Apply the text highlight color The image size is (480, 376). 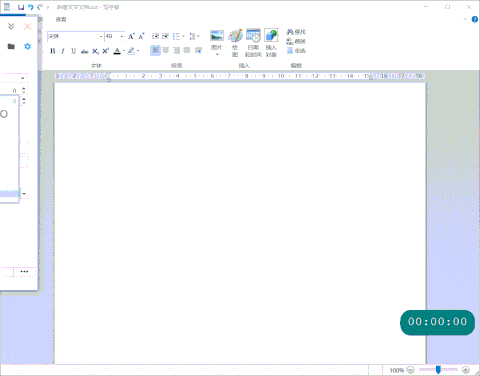coord(131,51)
